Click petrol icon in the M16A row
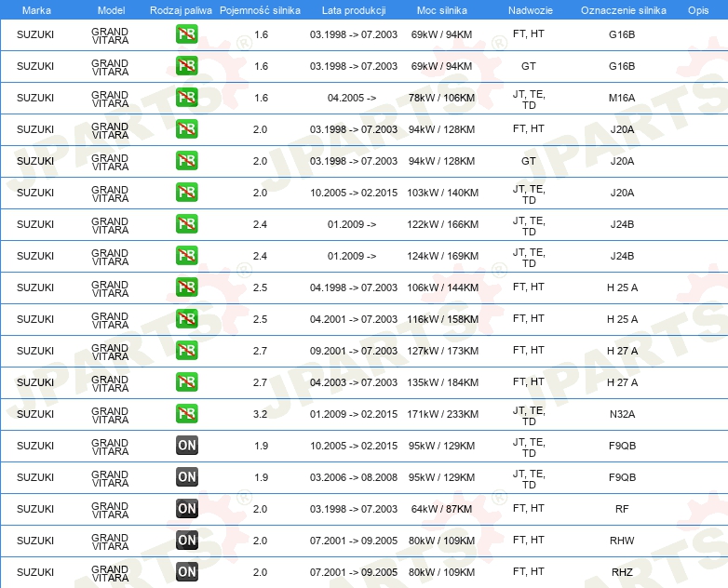This screenshot has width=728, height=588. point(186,98)
